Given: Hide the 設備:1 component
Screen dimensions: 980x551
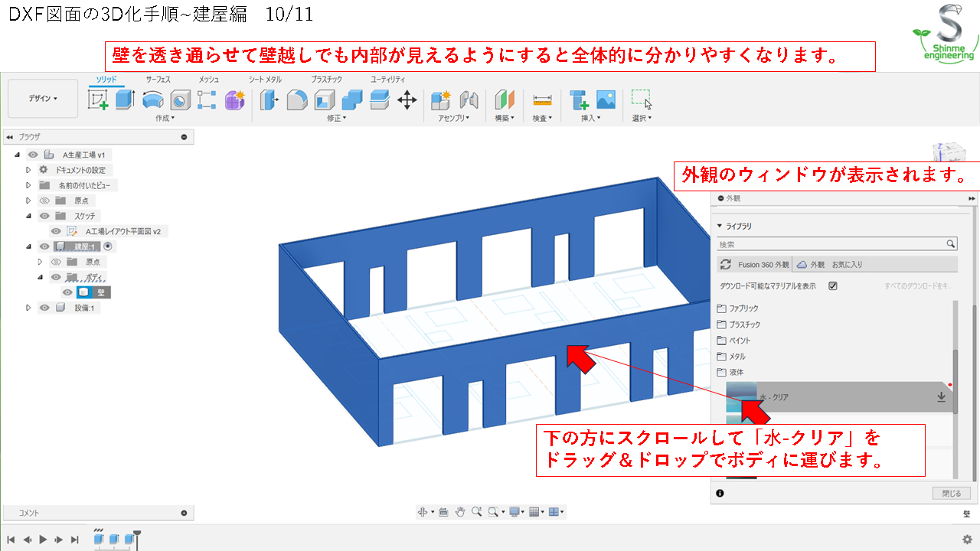Looking at the screenshot, I should 44,308.
